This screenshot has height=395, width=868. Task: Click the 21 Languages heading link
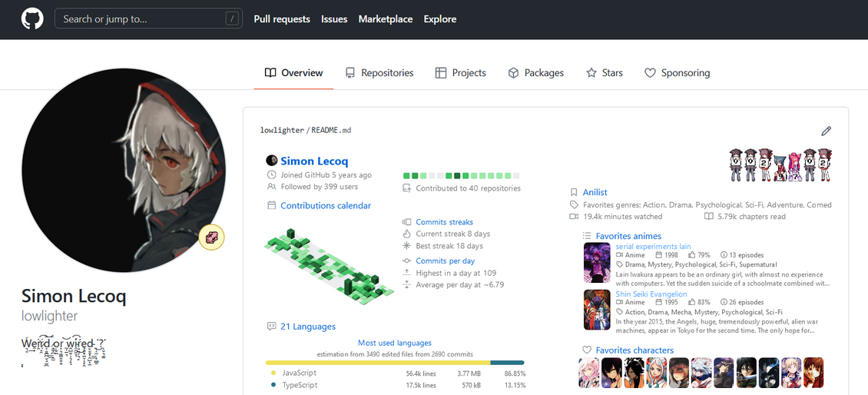coord(307,327)
